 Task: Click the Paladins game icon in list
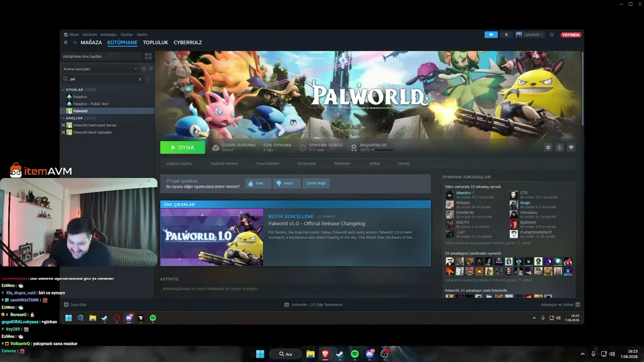point(69,97)
